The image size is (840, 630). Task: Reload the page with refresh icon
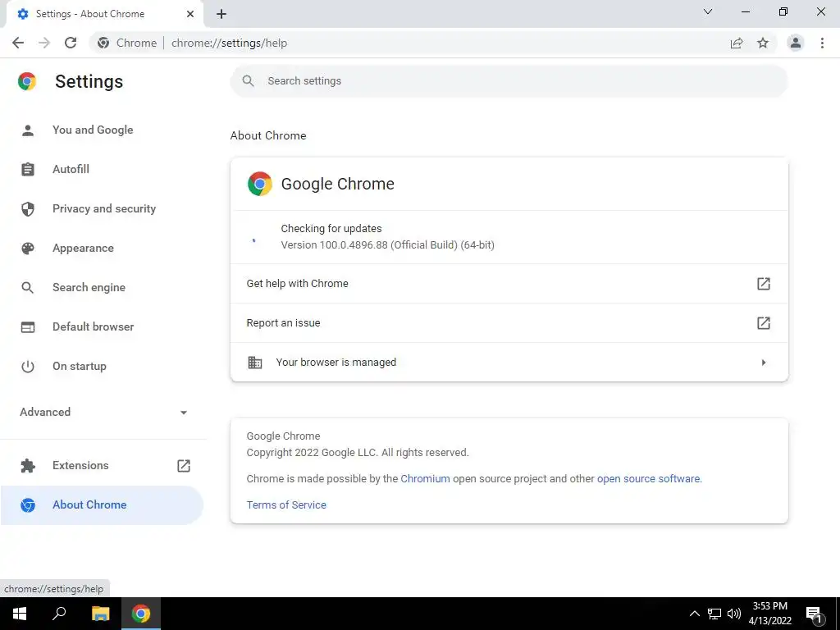pyautogui.click(x=71, y=43)
